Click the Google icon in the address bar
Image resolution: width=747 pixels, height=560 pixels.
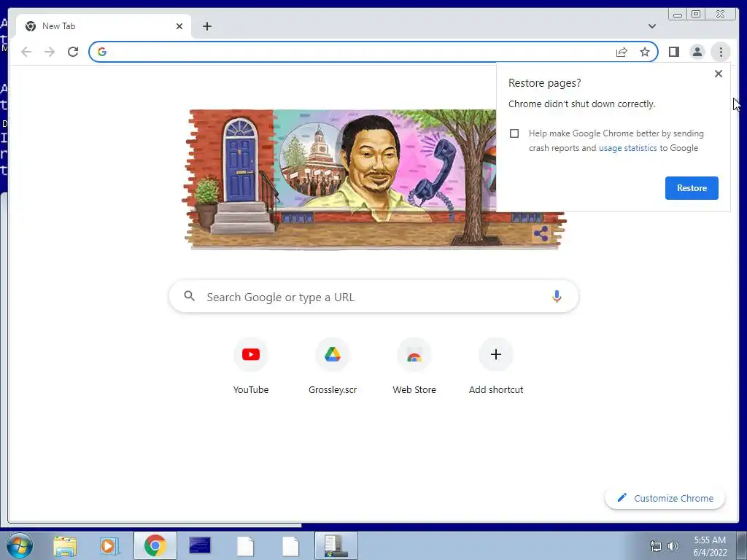point(102,52)
